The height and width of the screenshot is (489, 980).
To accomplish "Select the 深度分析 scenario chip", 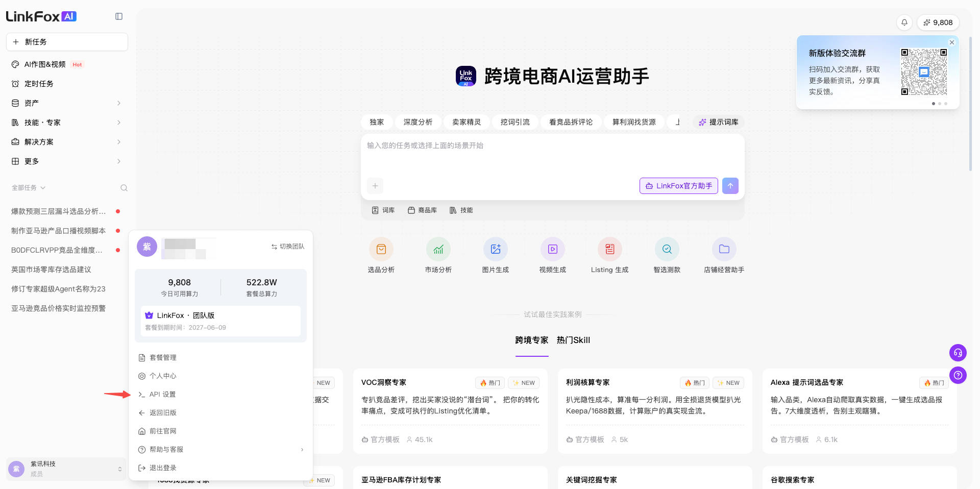I will pyautogui.click(x=418, y=122).
